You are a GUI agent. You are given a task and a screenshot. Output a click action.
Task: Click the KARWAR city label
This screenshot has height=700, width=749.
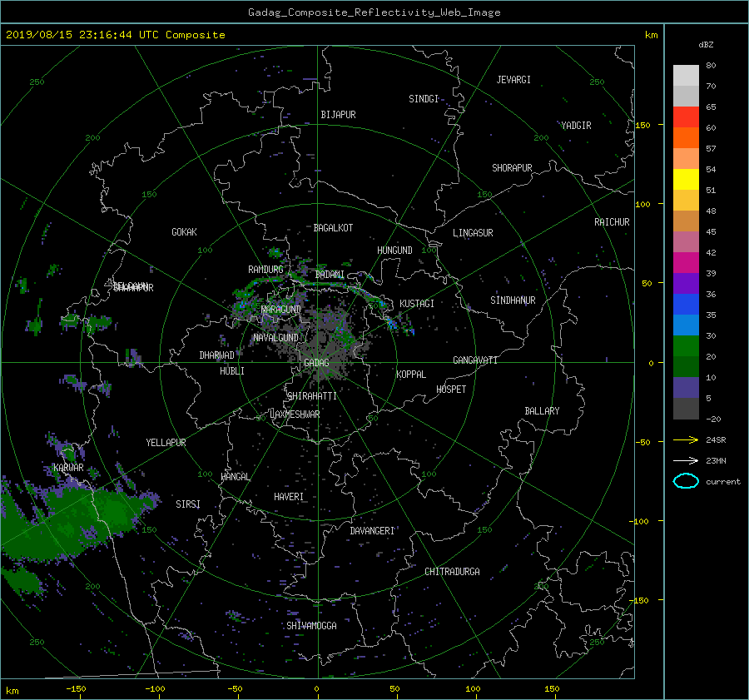(68, 468)
